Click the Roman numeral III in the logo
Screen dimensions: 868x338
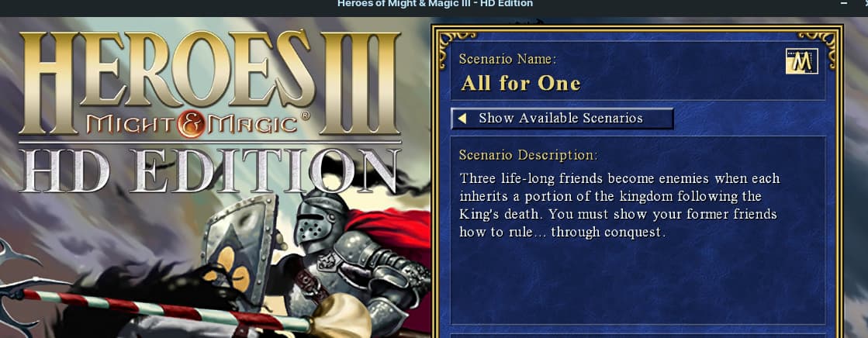360,83
